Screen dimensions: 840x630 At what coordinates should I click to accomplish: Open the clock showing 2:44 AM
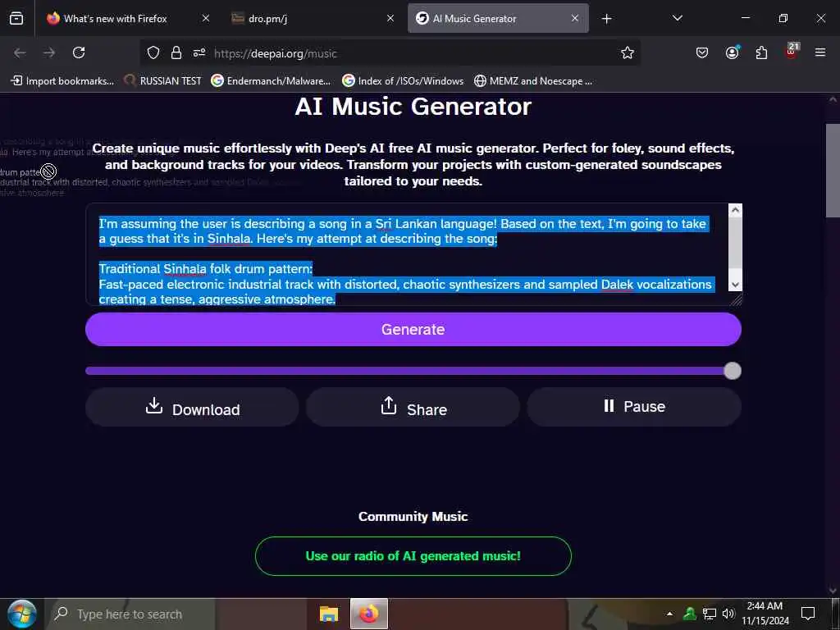765,614
